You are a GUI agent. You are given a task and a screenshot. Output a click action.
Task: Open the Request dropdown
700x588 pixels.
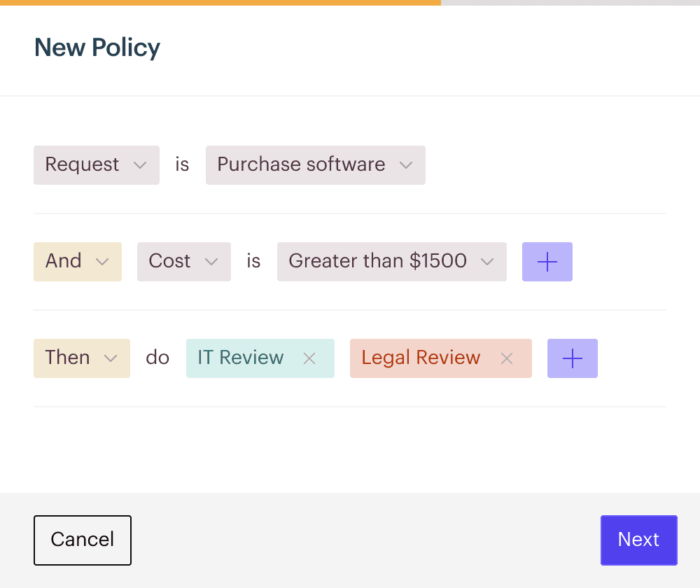click(97, 164)
